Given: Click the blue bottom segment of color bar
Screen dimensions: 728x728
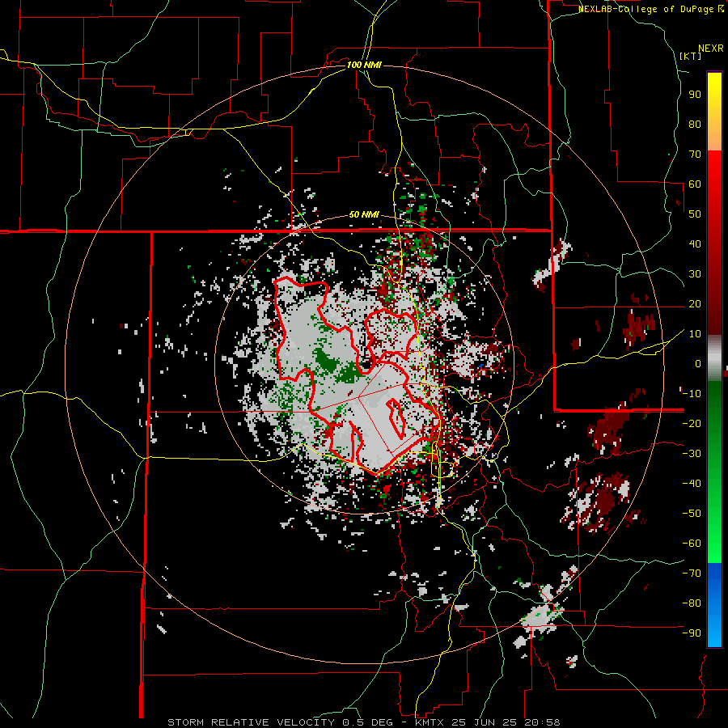Looking at the screenshot, I should click(714, 604).
